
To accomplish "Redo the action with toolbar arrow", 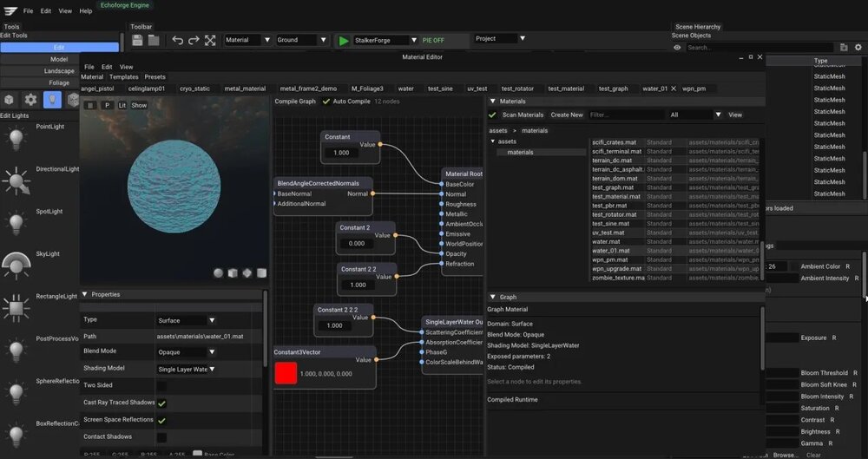I will point(194,40).
